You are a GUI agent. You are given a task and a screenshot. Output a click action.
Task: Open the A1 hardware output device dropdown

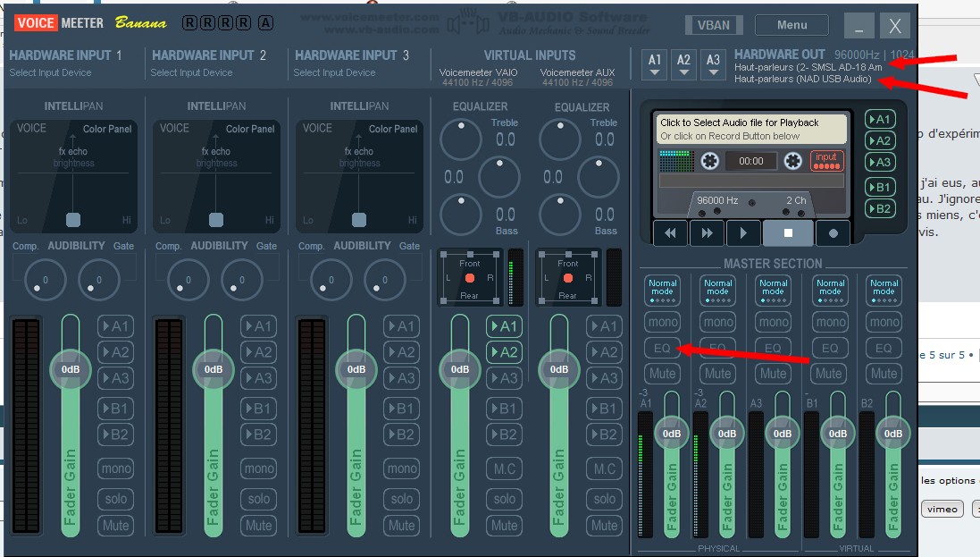coord(654,64)
